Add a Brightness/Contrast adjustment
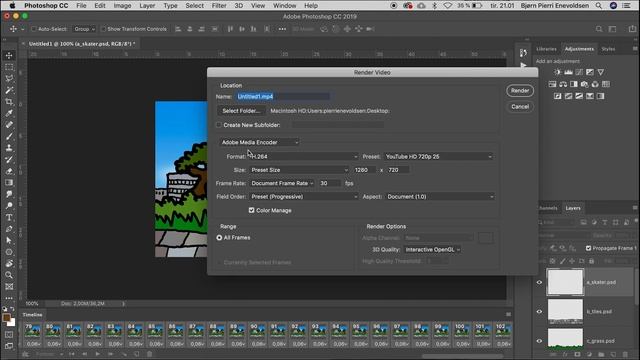The width and height of the screenshot is (640, 360). tap(558, 72)
